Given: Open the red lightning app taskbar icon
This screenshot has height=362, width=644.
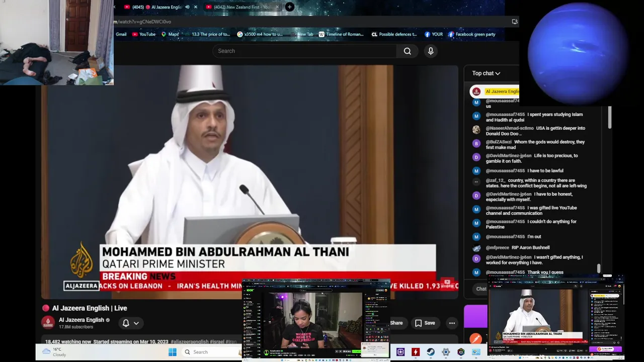Looking at the screenshot, I should 416,352.
